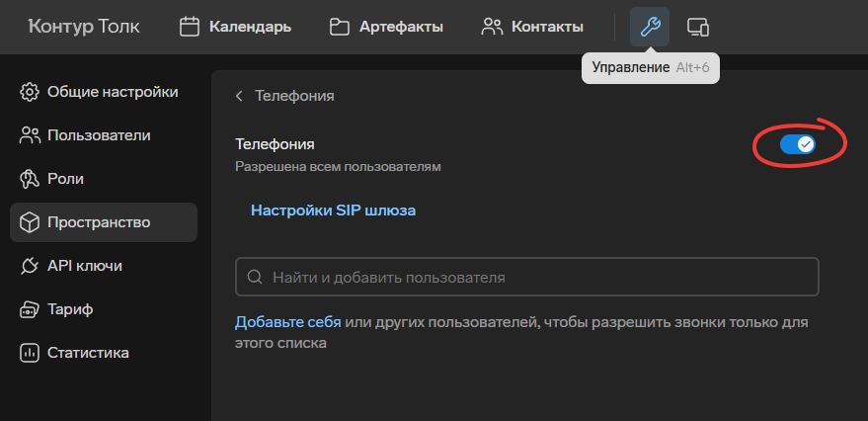This screenshot has width=868, height=421.
Task: Go back using the chevron near Телефония
Action: point(239,96)
